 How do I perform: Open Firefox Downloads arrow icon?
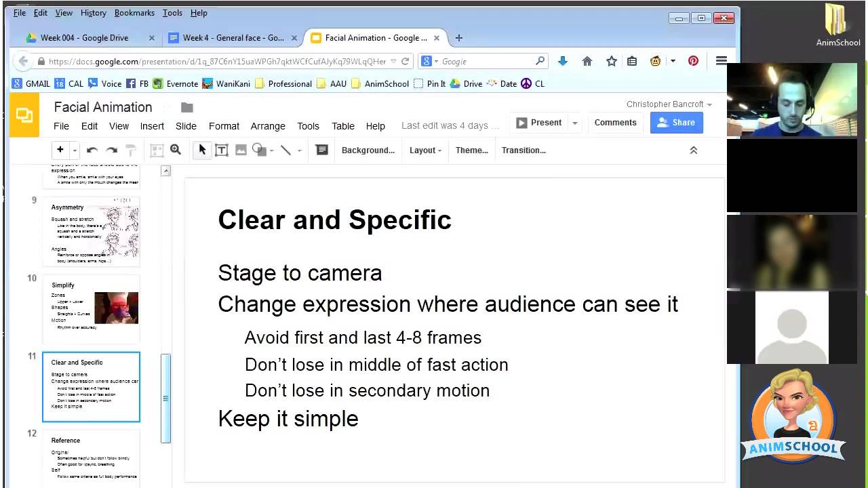[562, 61]
